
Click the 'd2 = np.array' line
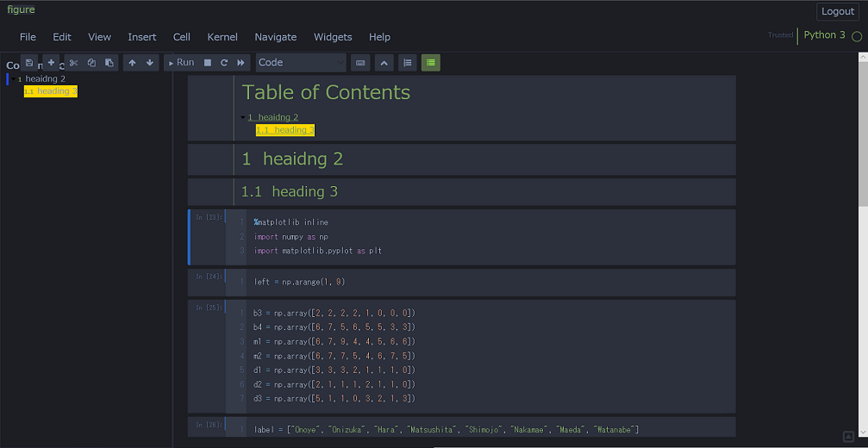pyautogui.click(x=334, y=384)
